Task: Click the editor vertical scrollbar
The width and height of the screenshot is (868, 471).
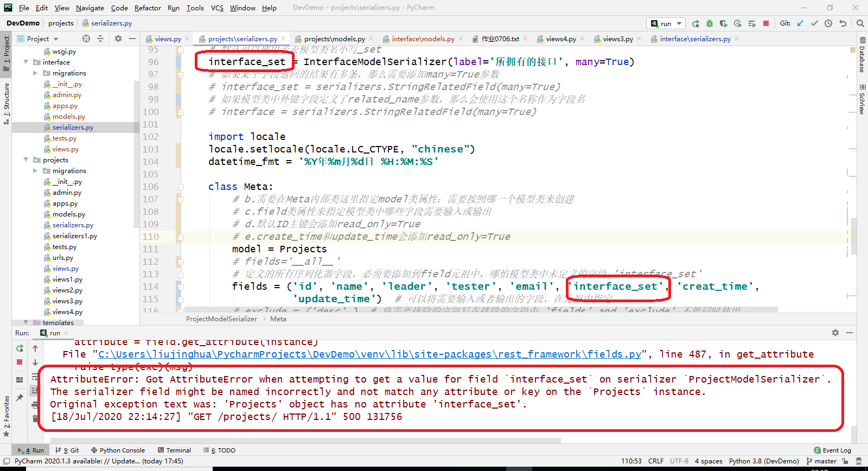Action: click(854, 236)
